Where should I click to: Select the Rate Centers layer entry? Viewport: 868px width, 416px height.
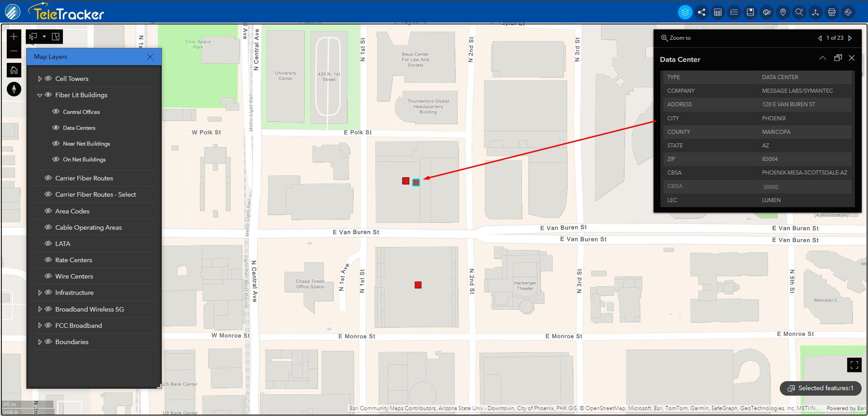74,260
